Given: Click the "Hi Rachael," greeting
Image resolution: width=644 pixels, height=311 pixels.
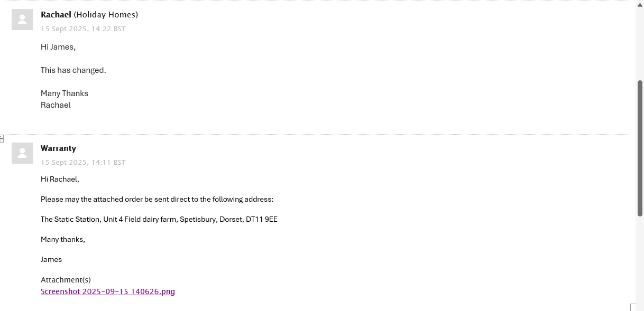Looking at the screenshot, I should click(x=60, y=180).
